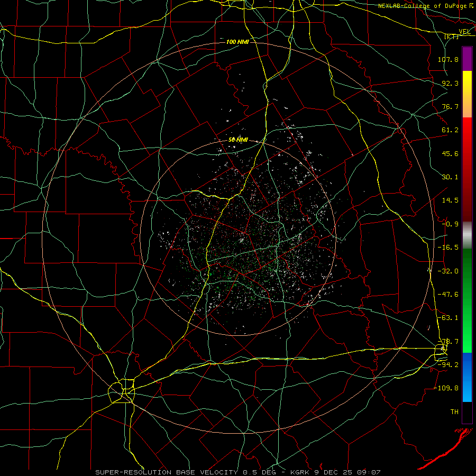Screen dimensions: 476x476
Task: Click the 45.6 value on velocity scale
Action: [x=450, y=153]
